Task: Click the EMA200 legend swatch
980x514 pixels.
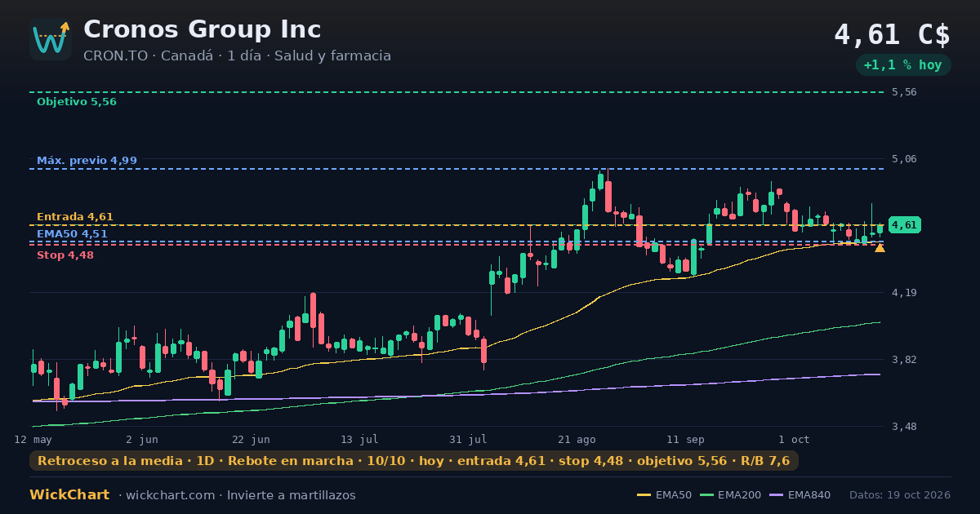Action: tap(706, 495)
